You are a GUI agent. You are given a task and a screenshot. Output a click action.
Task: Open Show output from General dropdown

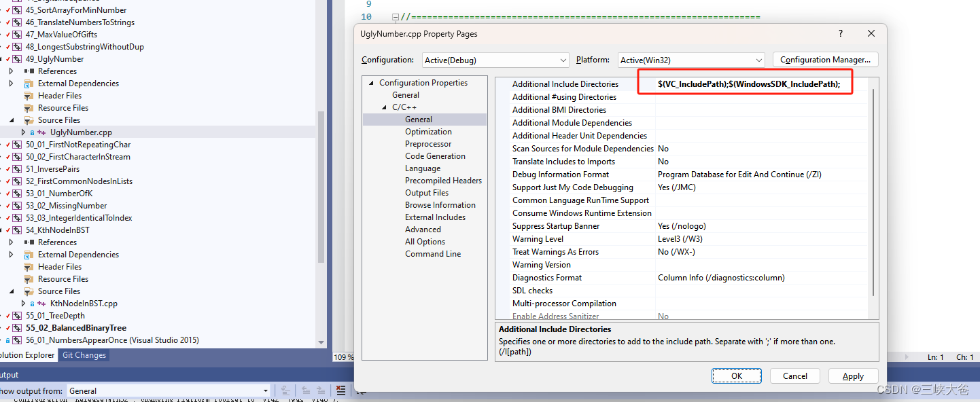(169, 390)
